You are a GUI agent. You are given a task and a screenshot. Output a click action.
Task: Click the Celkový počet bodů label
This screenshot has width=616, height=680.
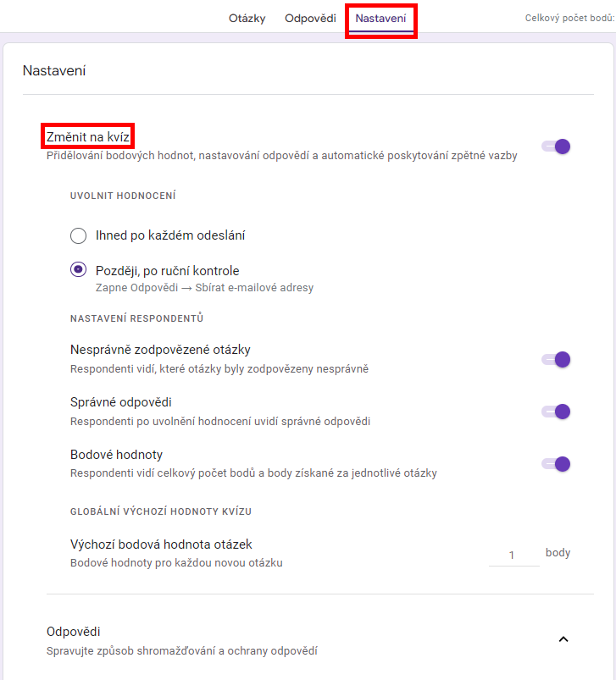click(569, 19)
